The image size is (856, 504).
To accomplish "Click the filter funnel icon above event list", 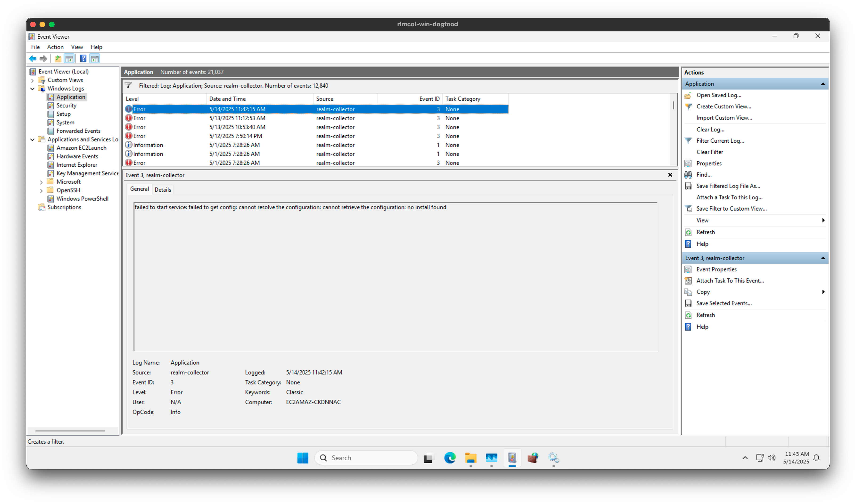I will coord(128,85).
